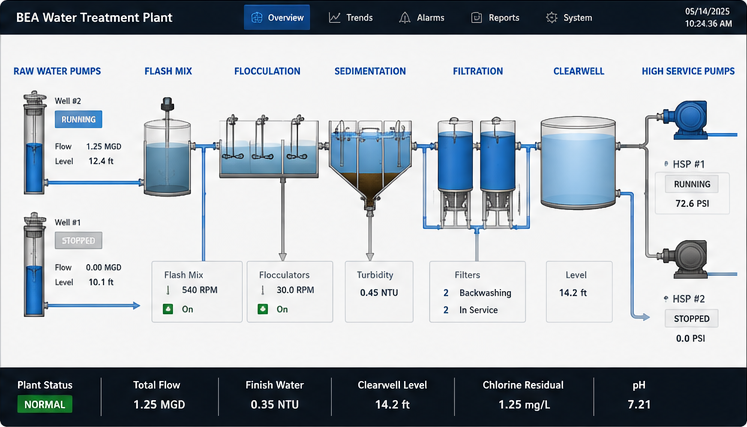Select the flocculation basin graphic
747x427 pixels.
(x=269, y=147)
